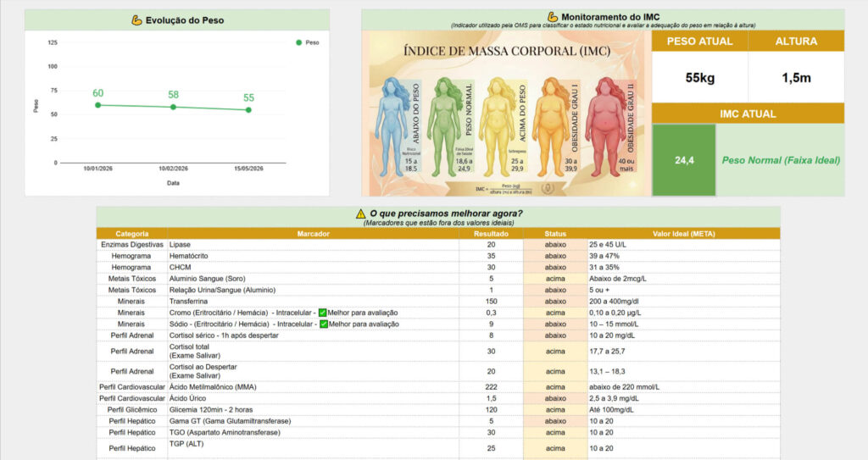Select the 1,5m height value
This screenshot has width=868, height=460.
pyautogui.click(x=796, y=78)
